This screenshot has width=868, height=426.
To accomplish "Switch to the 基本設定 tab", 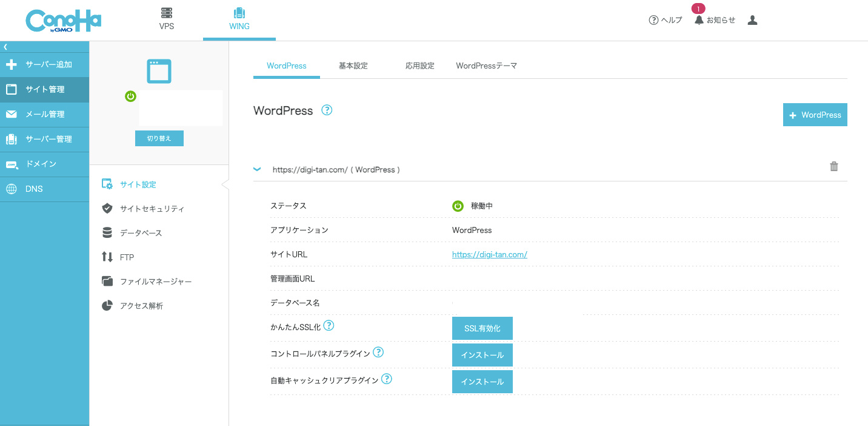I will [353, 66].
